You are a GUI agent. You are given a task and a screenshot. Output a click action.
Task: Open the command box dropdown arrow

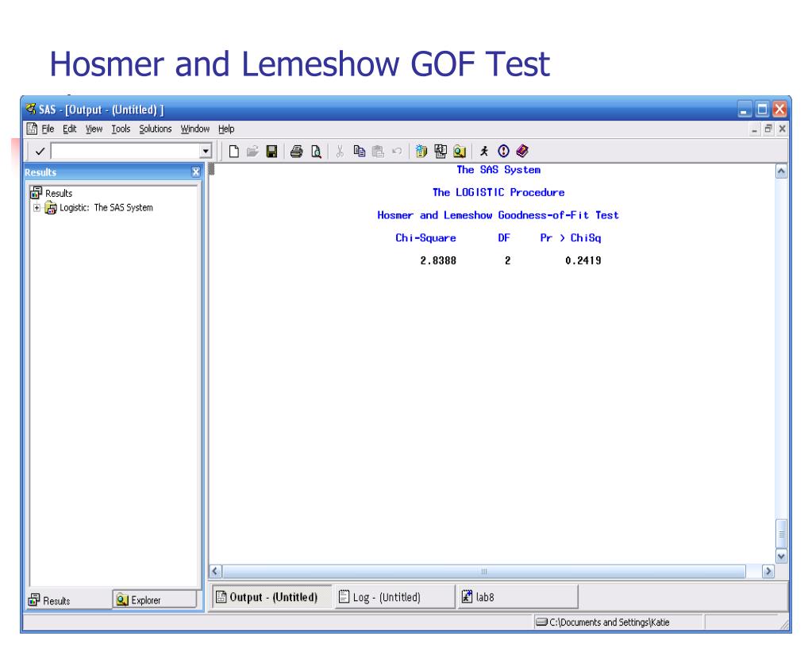[x=206, y=151]
